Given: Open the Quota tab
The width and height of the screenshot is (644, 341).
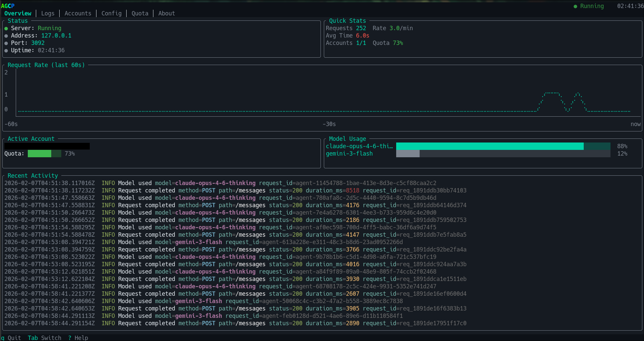Looking at the screenshot, I should click(140, 13).
